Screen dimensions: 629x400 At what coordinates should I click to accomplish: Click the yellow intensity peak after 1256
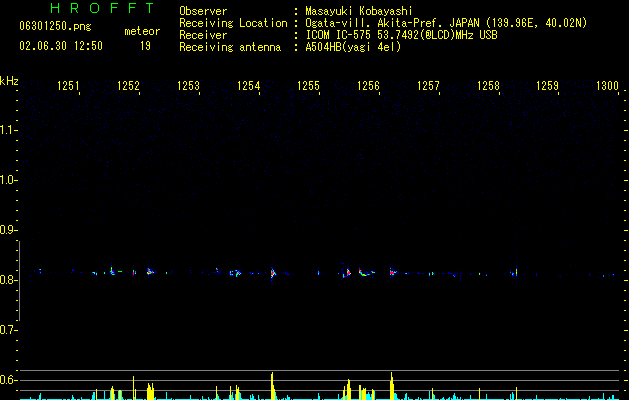pyautogui.click(x=392, y=385)
